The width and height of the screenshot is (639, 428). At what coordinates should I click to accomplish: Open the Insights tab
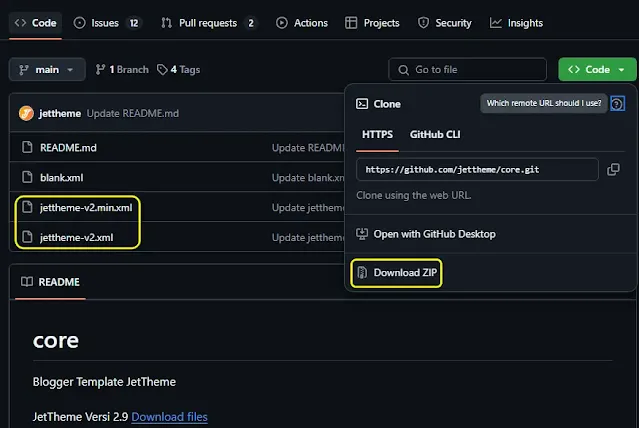516,23
